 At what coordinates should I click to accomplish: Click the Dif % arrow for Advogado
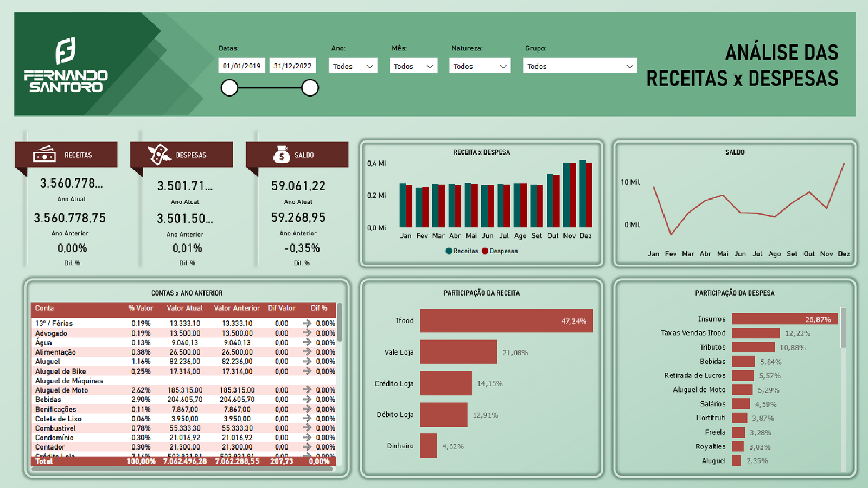pyautogui.click(x=307, y=333)
